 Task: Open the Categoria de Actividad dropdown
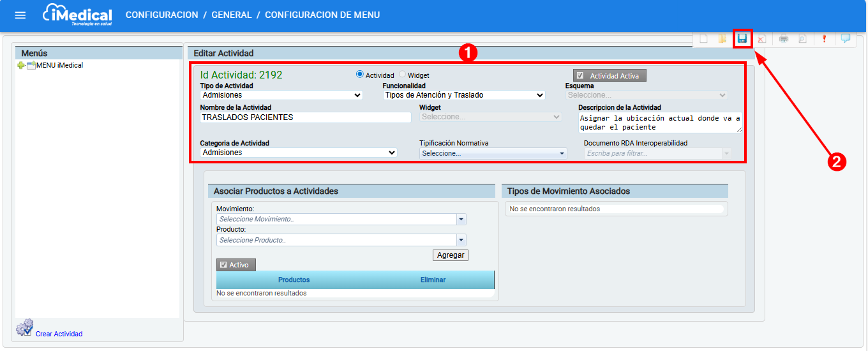click(299, 153)
